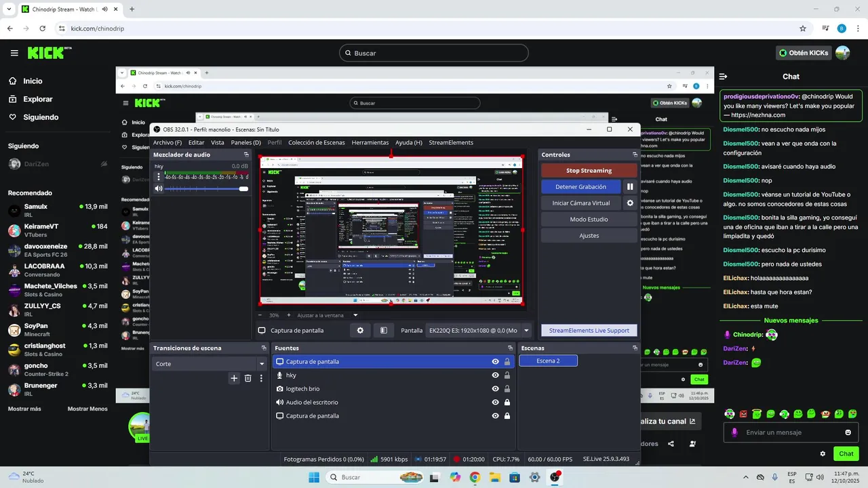This screenshot has width=868, height=488.
Task: Zoom in the OBS preview
Action: pos(288,315)
